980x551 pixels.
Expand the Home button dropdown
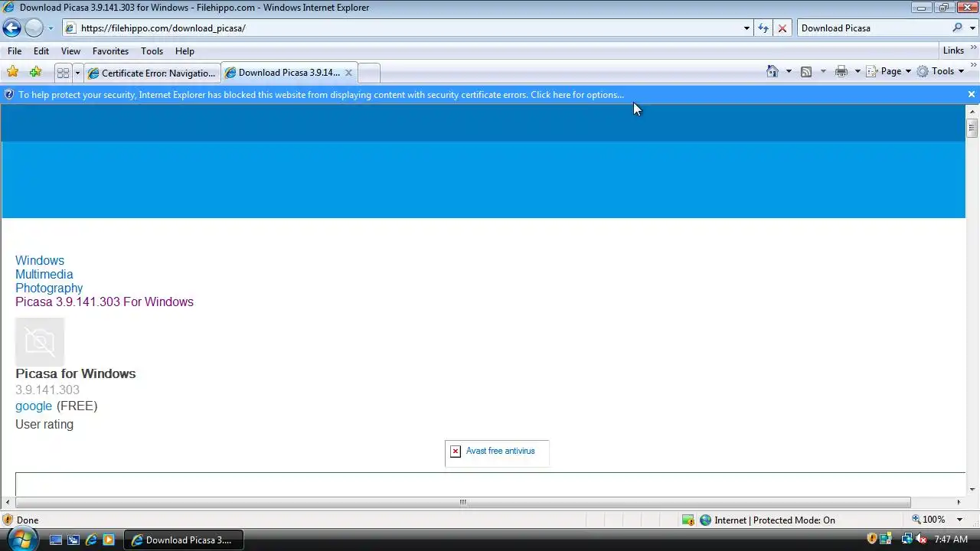789,71
